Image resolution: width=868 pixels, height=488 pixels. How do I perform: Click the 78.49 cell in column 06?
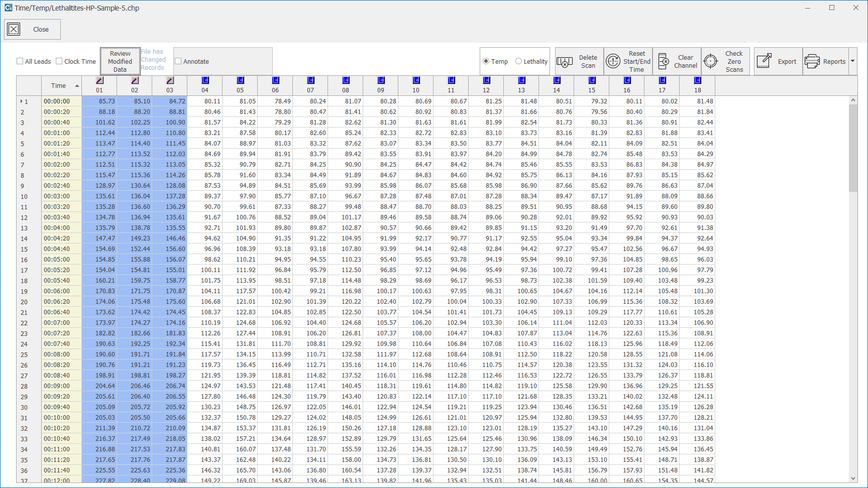(x=275, y=101)
